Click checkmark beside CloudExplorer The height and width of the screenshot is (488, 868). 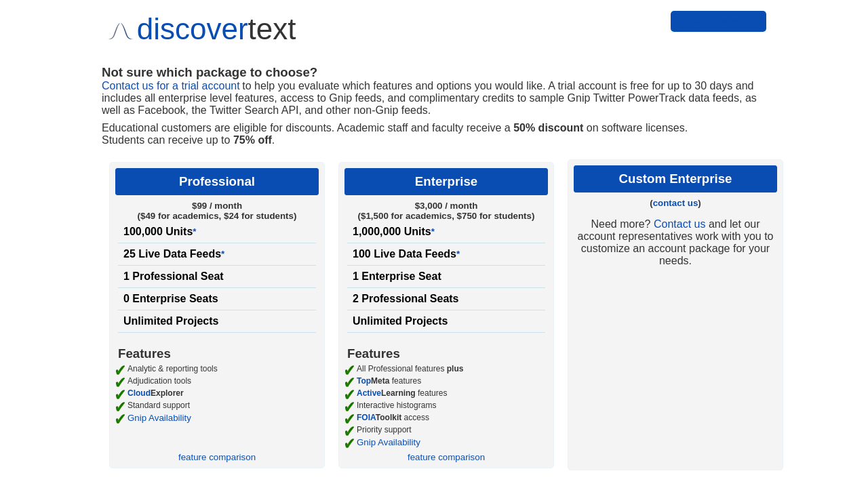(x=120, y=394)
